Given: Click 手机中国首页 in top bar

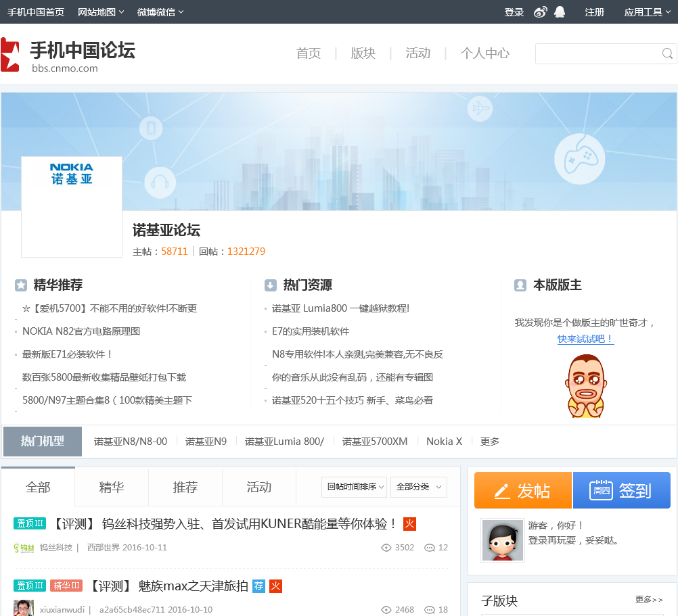Looking at the screenshot, I should (x=36, y=12).
